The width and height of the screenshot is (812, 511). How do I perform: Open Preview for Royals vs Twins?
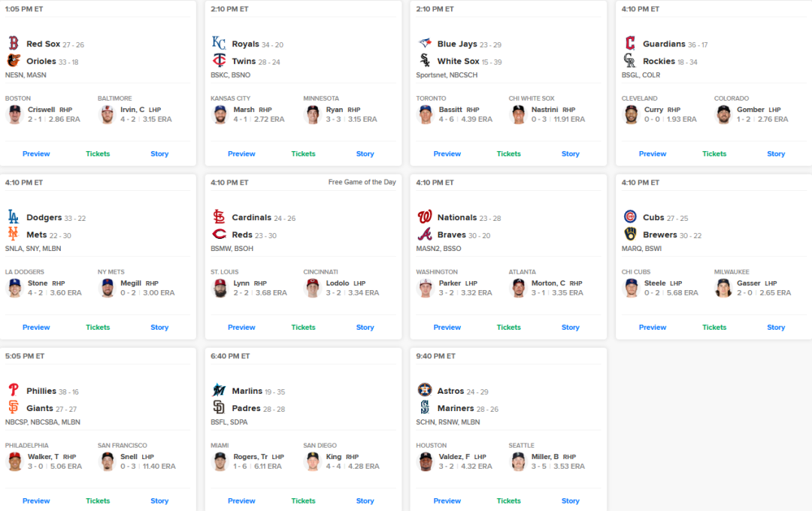tap(241, 154)
